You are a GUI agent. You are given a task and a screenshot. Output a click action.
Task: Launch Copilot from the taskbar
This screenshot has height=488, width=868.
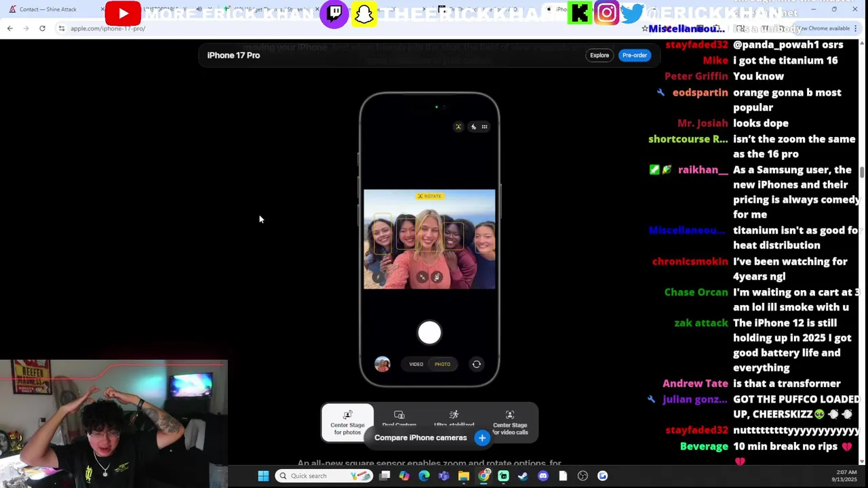tap(404, 476)
